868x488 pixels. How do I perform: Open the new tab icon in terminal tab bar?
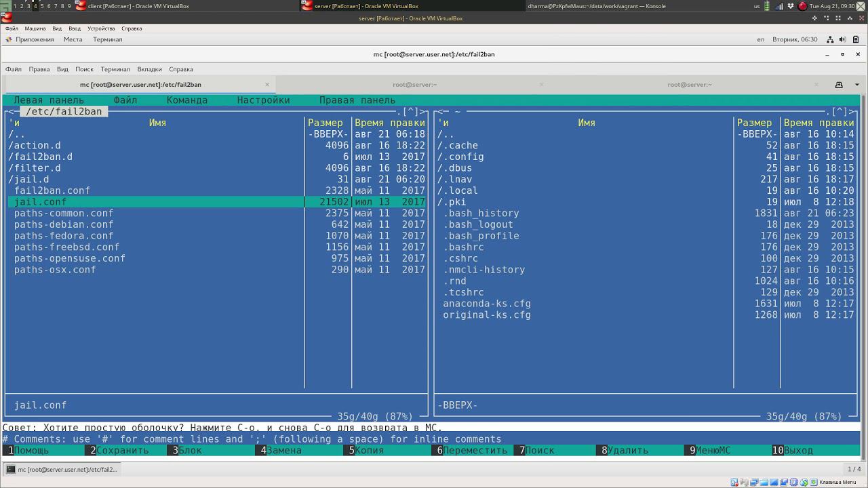839,85
